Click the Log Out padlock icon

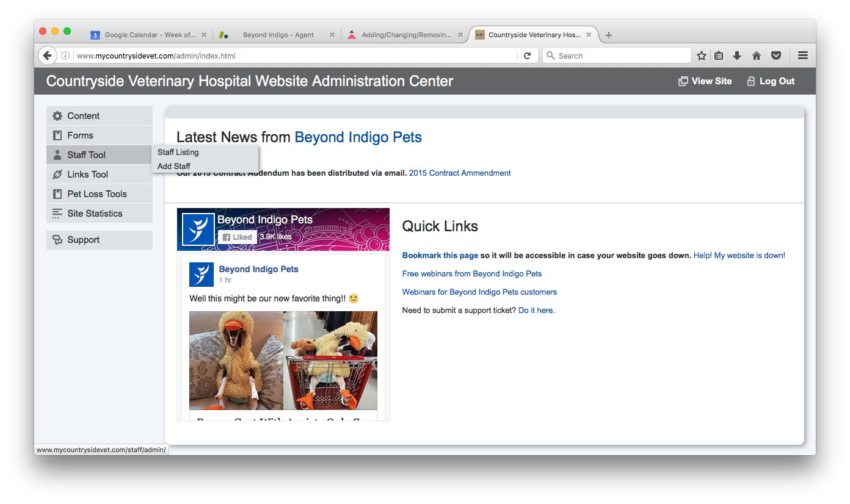click(751, 81)
